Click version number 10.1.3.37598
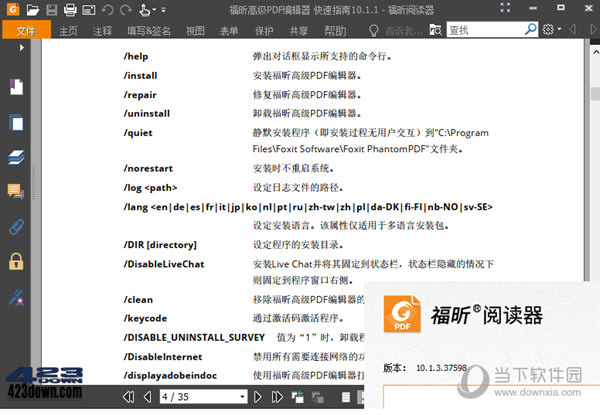This screenshot has height=415, width=600. pyautogui.click(x=441, y=368)
